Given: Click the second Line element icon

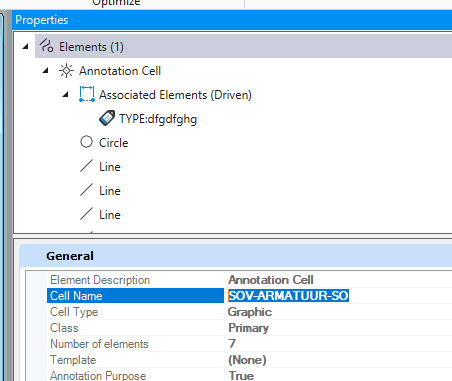Looking at the screenshot, I should (x=86, y=190).
